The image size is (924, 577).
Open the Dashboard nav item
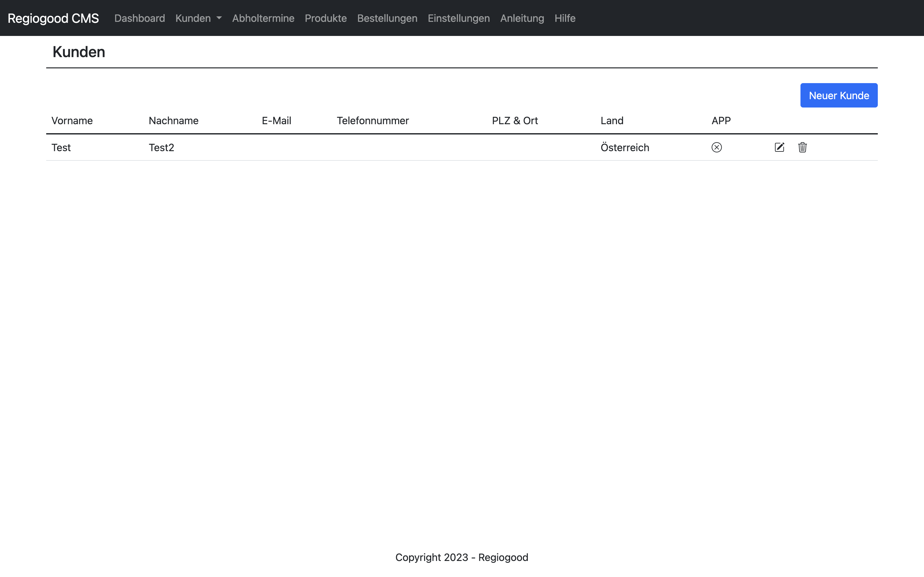click(x=140, y=18)
